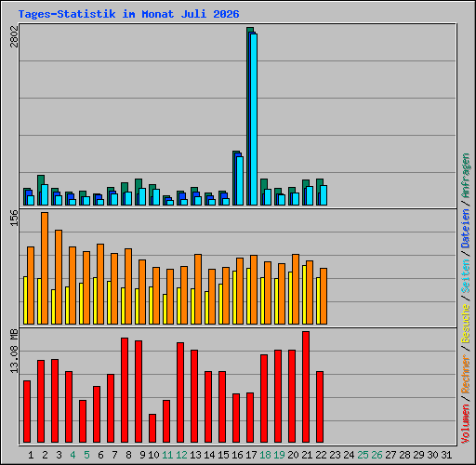Image resolution: width=476 pixels, height=465 pixels.
Task: Click green day '26' on the x-axis
Action: coord(377,455)
